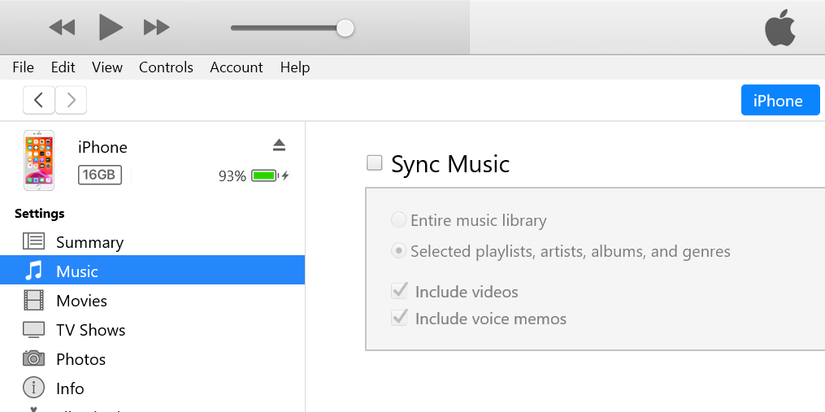Go back with the left chevron button

pos(38,100)
